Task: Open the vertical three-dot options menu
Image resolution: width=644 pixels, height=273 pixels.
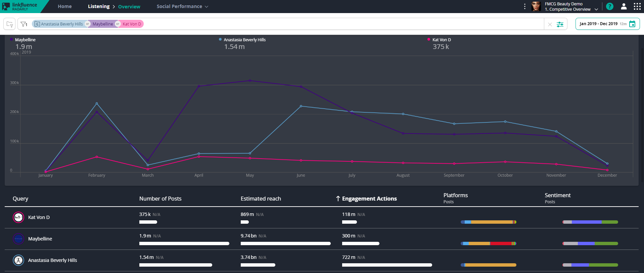Action: [x=525, y=6]
